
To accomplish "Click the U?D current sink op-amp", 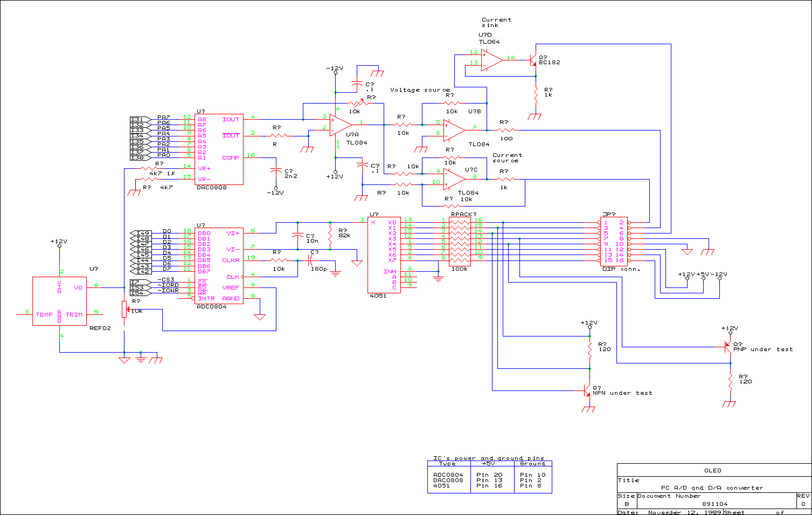I will 491,60.
